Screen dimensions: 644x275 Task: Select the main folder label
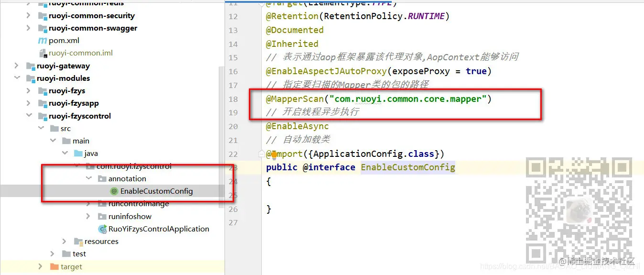[81, 141]
